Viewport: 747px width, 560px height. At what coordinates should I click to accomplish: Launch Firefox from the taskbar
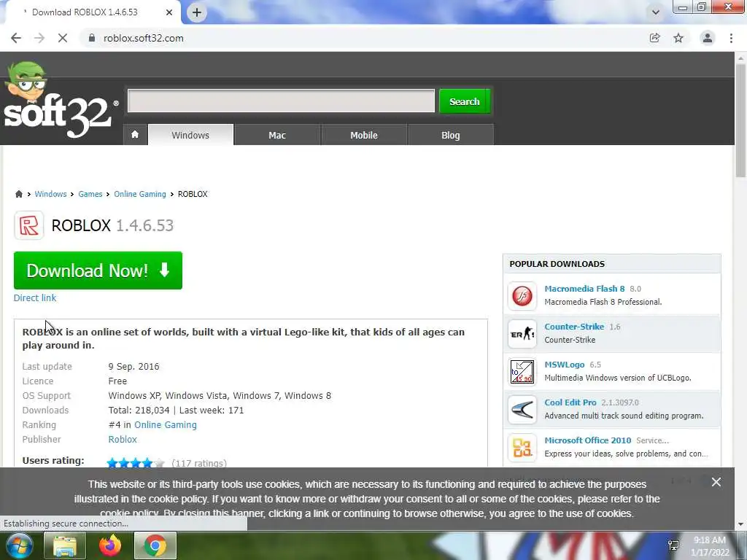pos(110,545)
